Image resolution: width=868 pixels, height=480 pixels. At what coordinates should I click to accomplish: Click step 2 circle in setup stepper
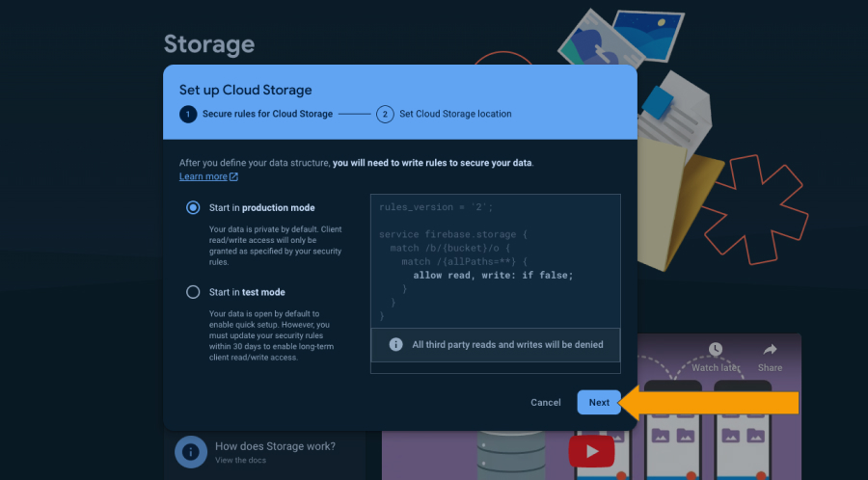pyautogui.click(x=385, y=114)
